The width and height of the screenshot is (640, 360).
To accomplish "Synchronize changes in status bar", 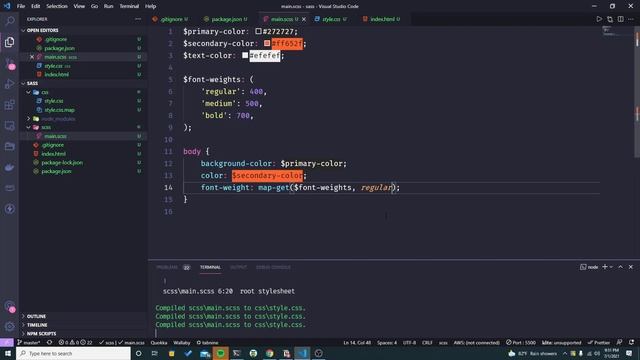I will point(49,342).
